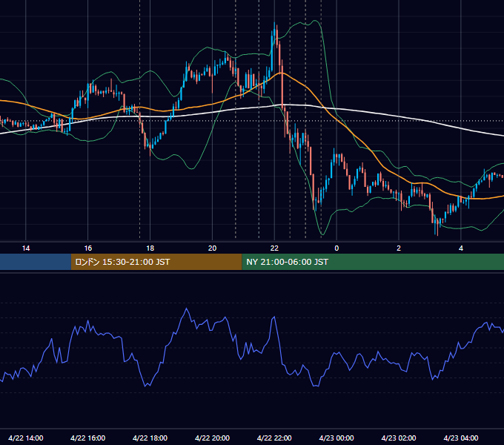Click the tallest candlestick peak near 22:00

(274, 32)
